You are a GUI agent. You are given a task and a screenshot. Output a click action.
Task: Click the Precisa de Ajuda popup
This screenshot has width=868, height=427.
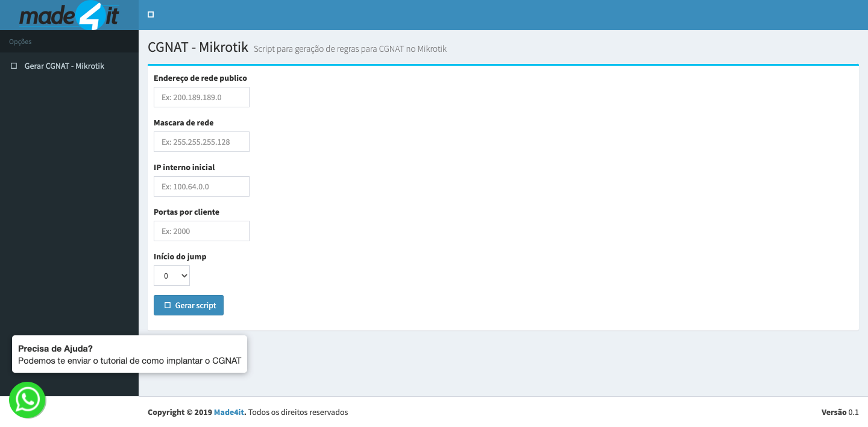[x=130, y=354]
